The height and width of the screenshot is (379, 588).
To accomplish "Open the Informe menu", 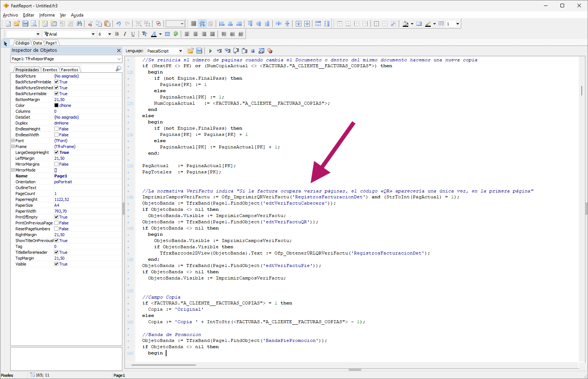I will point(47,15).
